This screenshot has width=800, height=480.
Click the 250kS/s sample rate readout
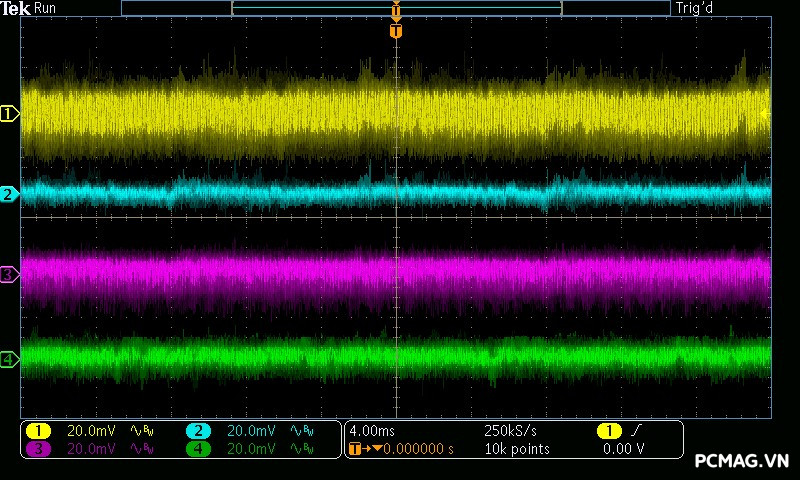point(509,431)
